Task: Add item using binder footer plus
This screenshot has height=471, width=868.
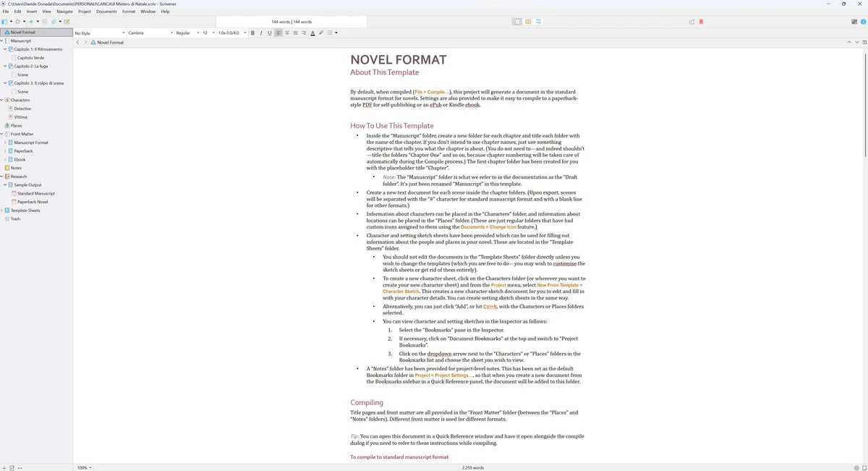Action: click(x=4, y=467)
